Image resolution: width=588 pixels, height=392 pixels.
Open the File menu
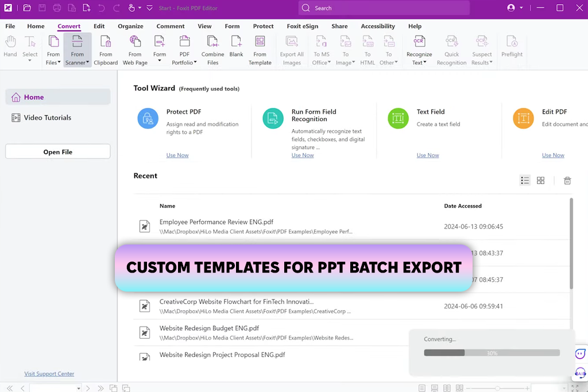click(10, 26)
